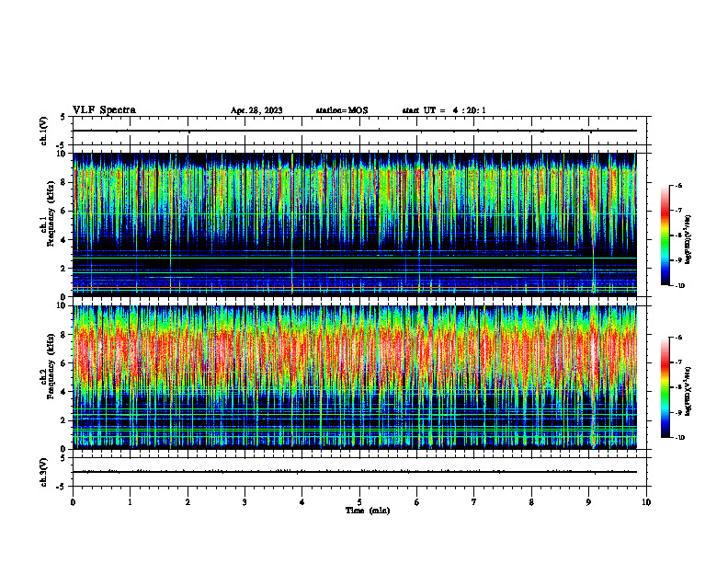
Task: Click time axis tick label "2"
Action: click(x=188, y=502)
